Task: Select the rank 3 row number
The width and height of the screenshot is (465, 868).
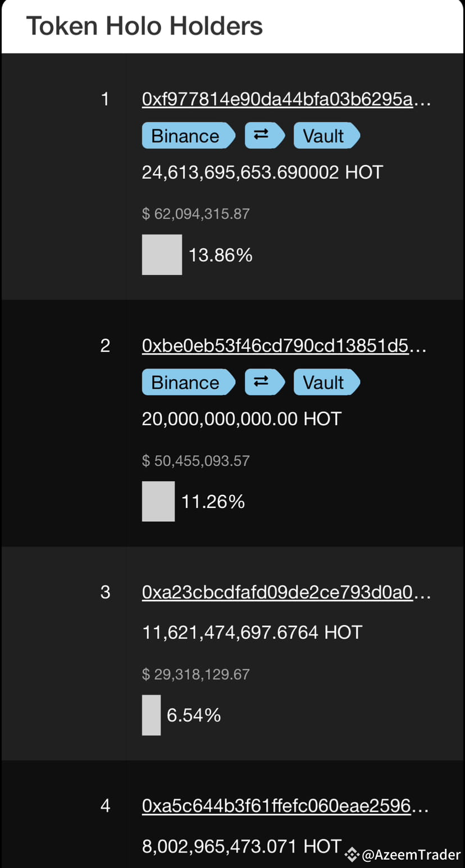Action: [106, 592]
